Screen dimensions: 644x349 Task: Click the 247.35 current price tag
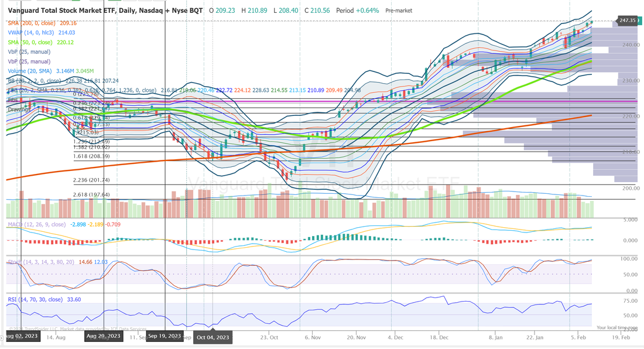pyautogui.click(x=628, y=20)
